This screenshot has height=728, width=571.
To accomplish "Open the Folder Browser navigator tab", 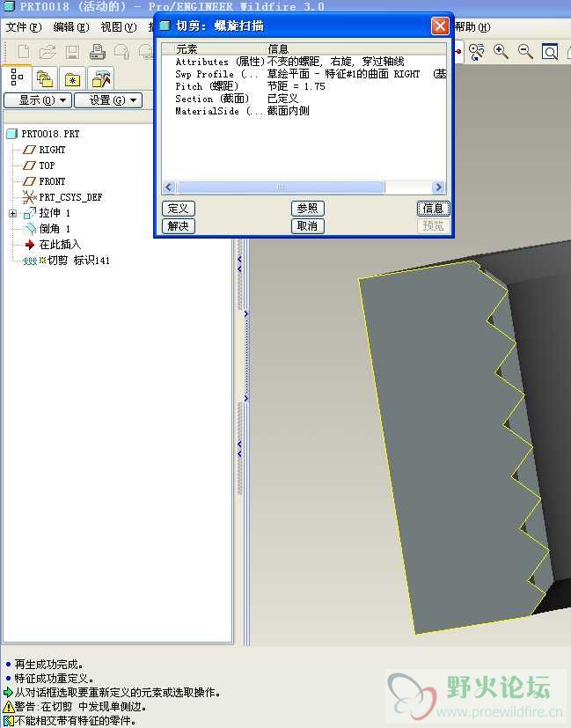I will pyautogui.click(x=45, y=79).
